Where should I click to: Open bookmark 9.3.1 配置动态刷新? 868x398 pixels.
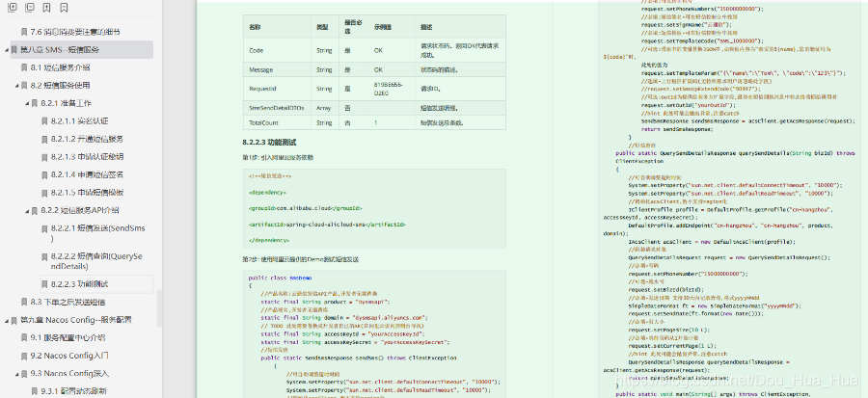point(73,391)
